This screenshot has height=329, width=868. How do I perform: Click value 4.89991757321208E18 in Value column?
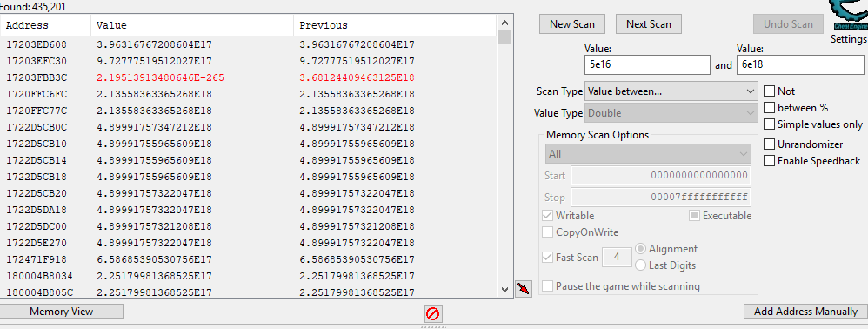[154, 226]
